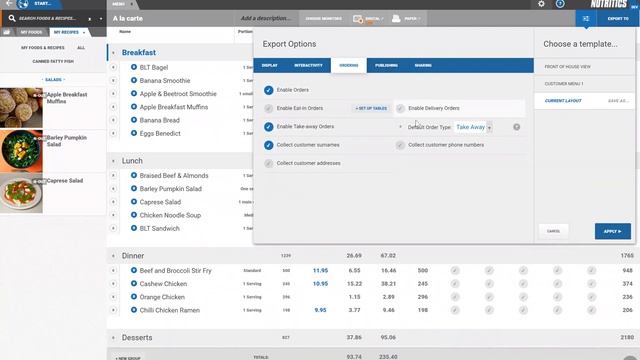640x360 pixels.
Task: Click the Add a description field
Action: click(x=266, y=18)
